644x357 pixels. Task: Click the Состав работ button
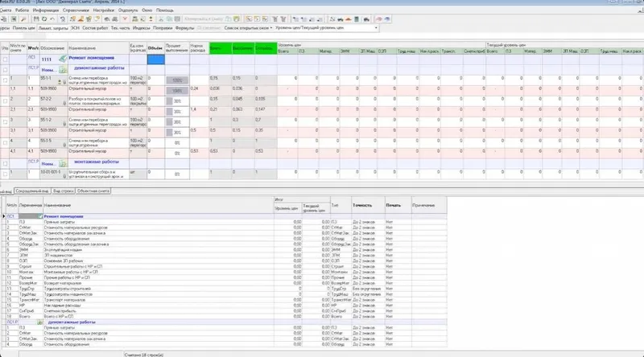95,28
